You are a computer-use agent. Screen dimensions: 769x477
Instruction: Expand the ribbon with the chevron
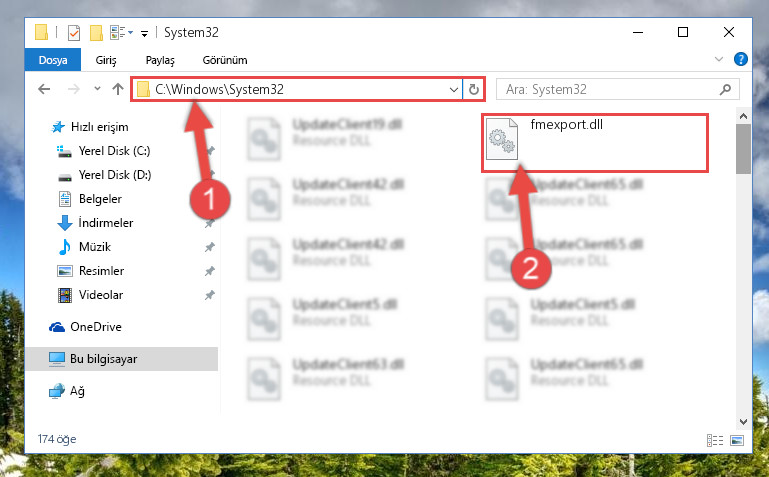tap(718, 59)
